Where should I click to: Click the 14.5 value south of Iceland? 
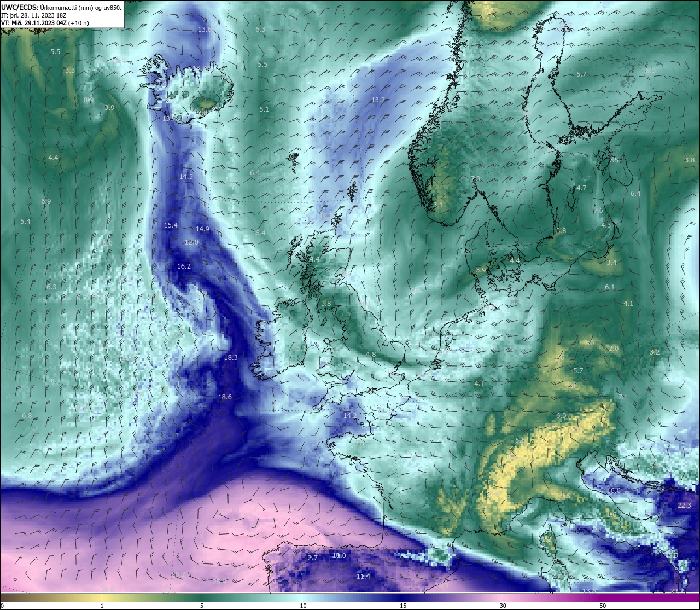point(186,177)
